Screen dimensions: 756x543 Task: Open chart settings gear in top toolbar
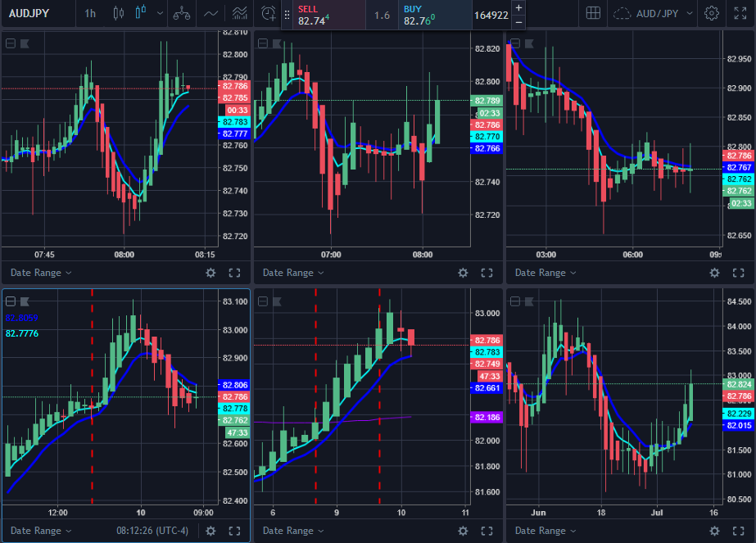pyautogui.click(x=712, y=13)
